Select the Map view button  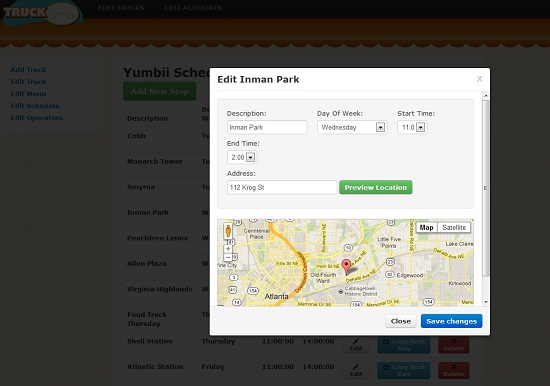click(427, 227)
